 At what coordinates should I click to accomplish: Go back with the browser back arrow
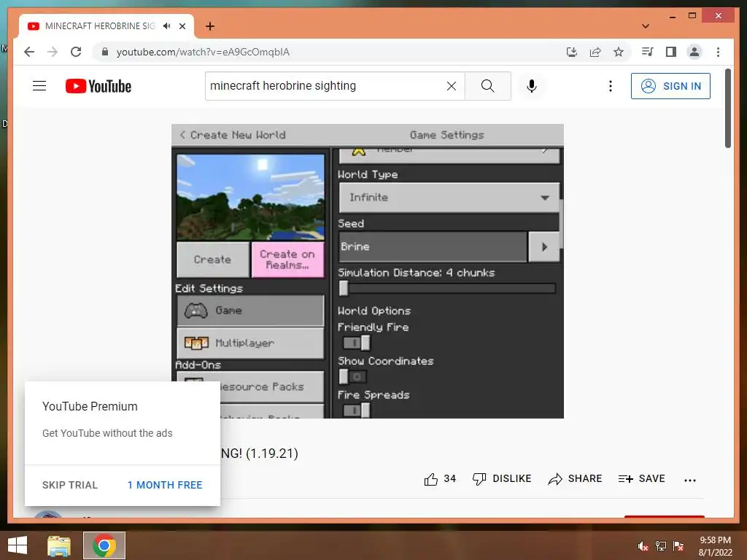[29, 52]
